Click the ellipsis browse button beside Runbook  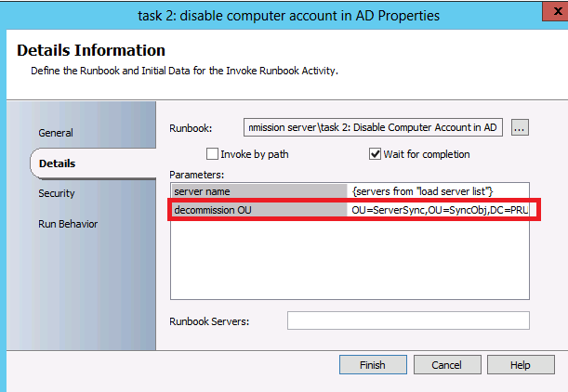pos(519,128)
